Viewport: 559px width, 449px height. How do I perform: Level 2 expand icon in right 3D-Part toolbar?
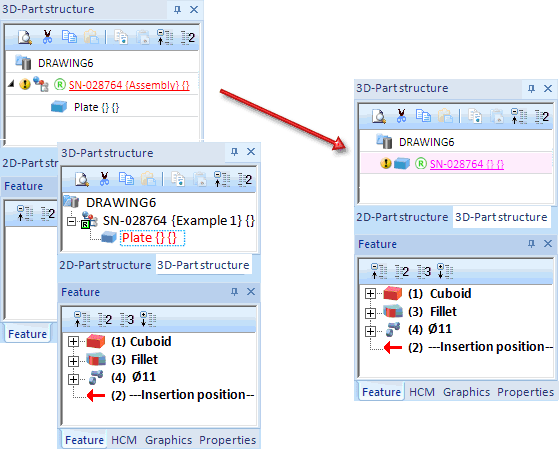pyautogui.click(x=542, y=116)
